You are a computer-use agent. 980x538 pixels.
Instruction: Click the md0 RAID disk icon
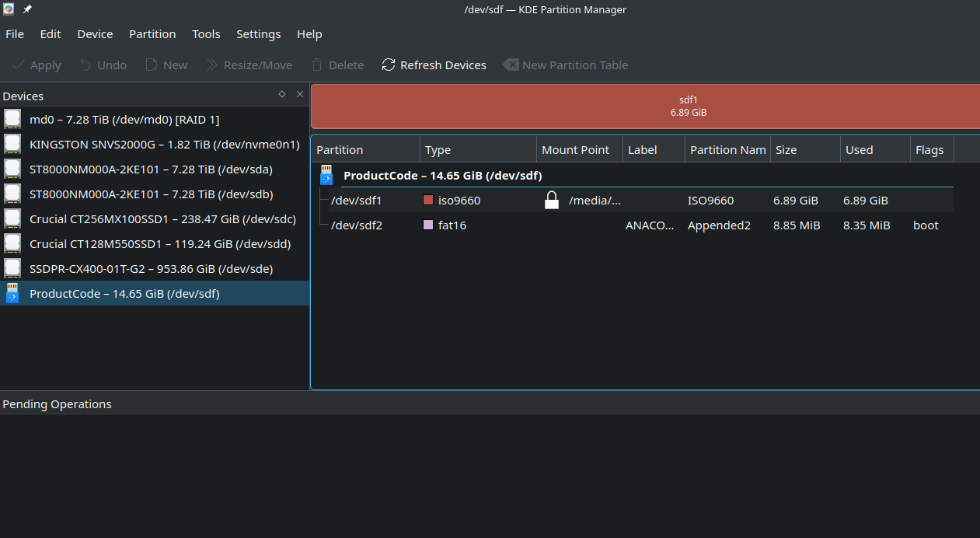[12, 119]
